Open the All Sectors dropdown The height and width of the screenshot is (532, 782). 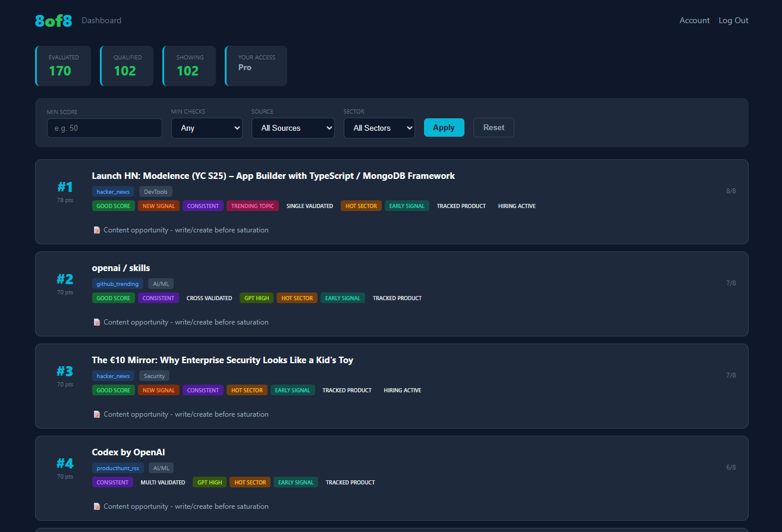click(x=379, y=128)
